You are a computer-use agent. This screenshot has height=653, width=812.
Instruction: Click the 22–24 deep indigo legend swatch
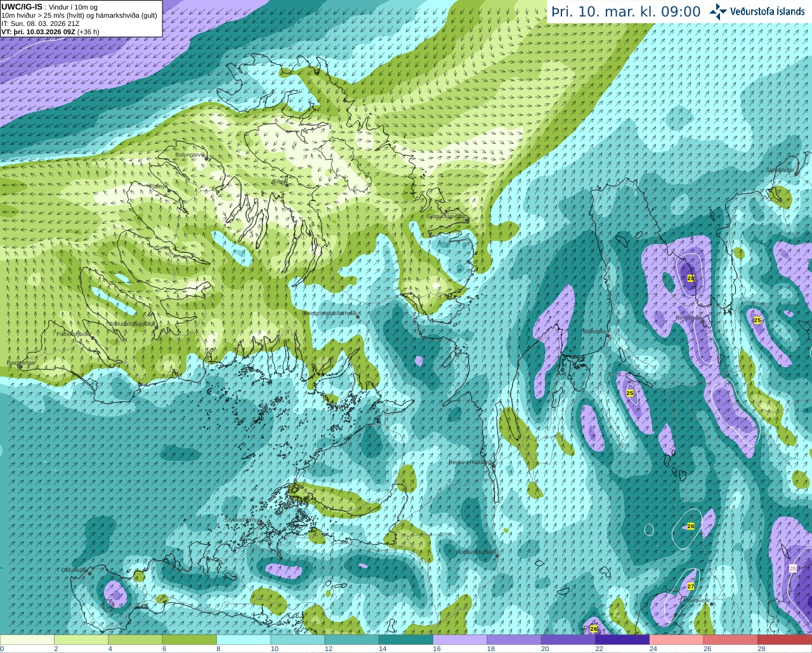point(622,639)
